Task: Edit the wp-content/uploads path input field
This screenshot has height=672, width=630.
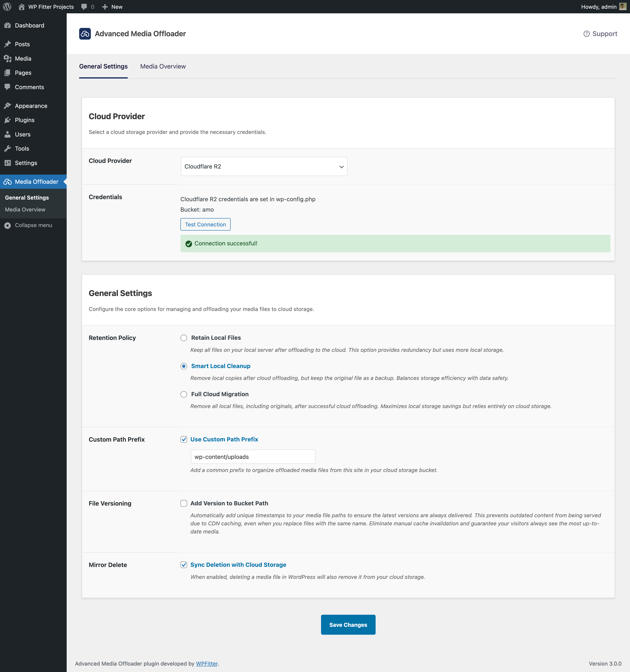Action: pos(253,456)
